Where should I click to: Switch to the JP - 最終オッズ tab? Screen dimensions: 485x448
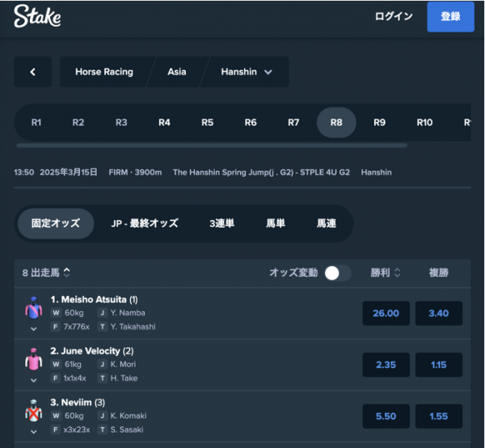click(145, 223)
